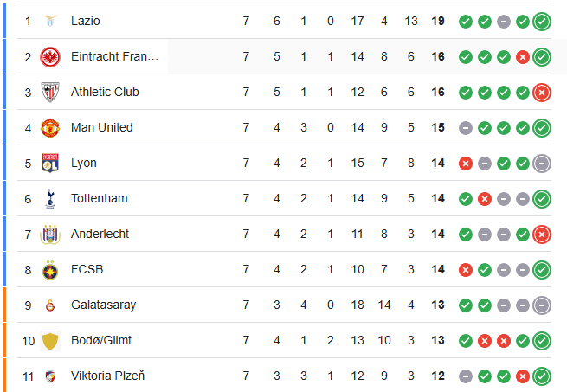Click Lazio's 19 points value
Image resolution: width=567 pixels, height=392 pixels.
[x=438, y=21]
